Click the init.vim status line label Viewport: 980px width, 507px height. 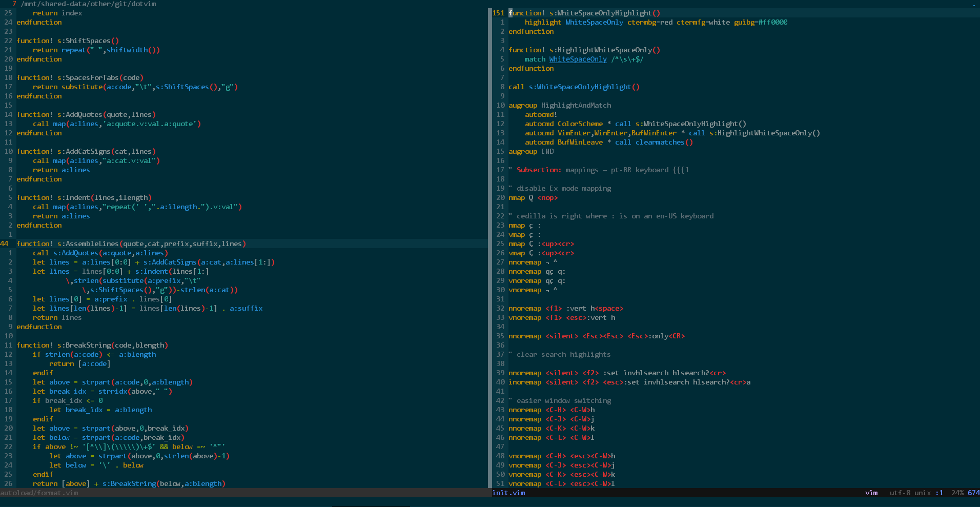pyautogui.click(x=508, y=493)
